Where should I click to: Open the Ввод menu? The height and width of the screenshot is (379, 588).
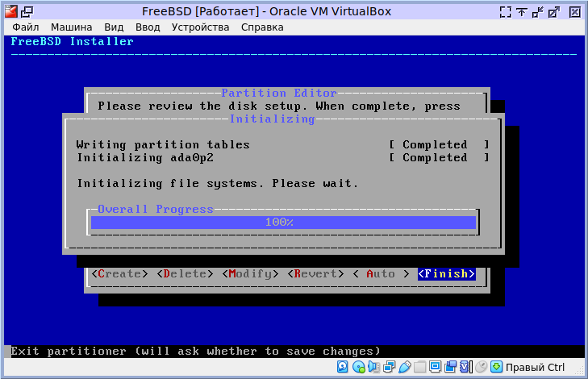148,27
